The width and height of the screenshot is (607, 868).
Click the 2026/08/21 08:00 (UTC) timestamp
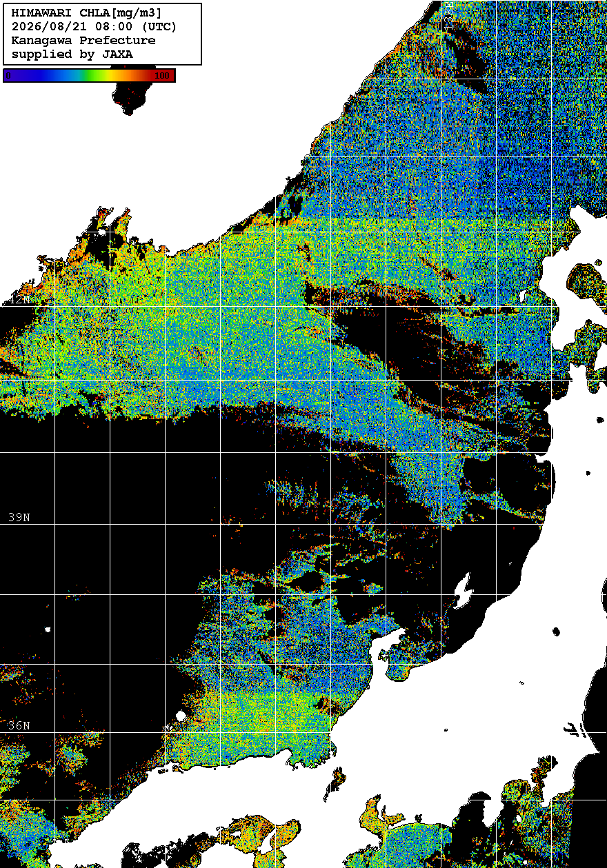(94, 26)
